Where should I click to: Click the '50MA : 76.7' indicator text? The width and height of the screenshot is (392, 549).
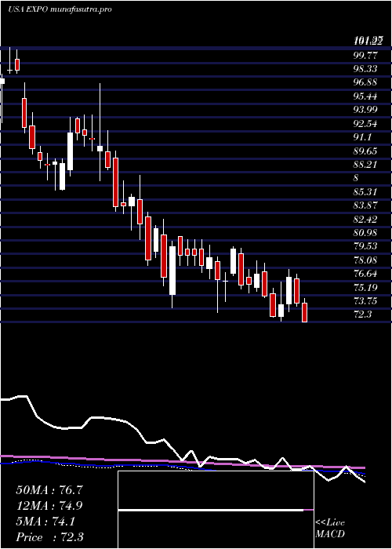point(49,490)
